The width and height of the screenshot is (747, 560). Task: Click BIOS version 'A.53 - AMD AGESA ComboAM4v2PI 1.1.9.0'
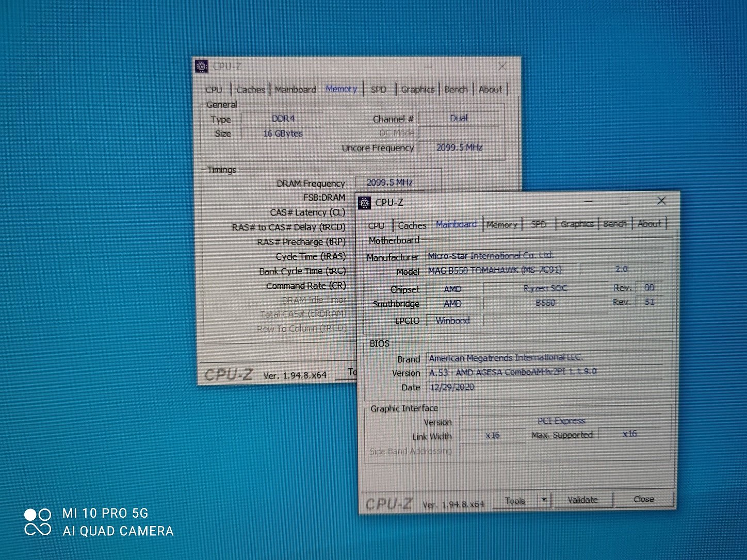pos(545,372)
